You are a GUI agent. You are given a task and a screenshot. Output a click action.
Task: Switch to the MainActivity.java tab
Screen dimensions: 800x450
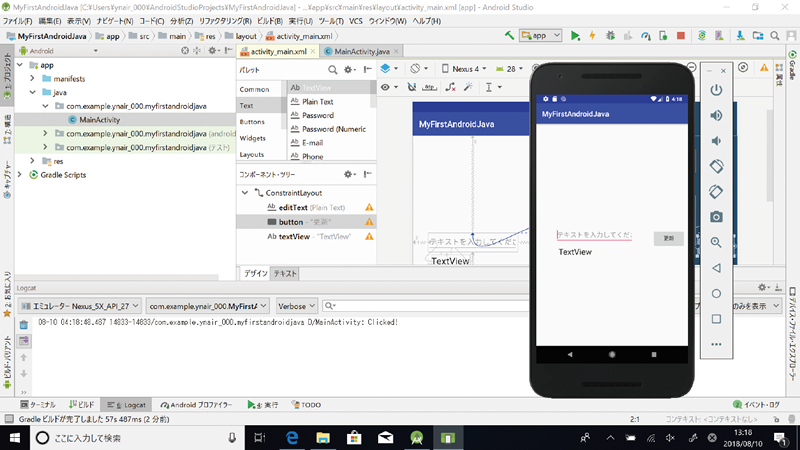point(362,52)
